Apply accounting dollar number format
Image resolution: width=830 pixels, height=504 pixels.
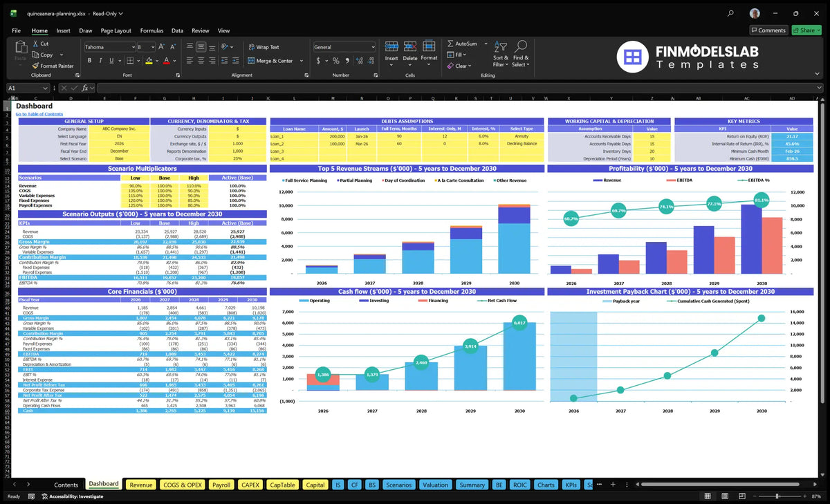point(319,61)
